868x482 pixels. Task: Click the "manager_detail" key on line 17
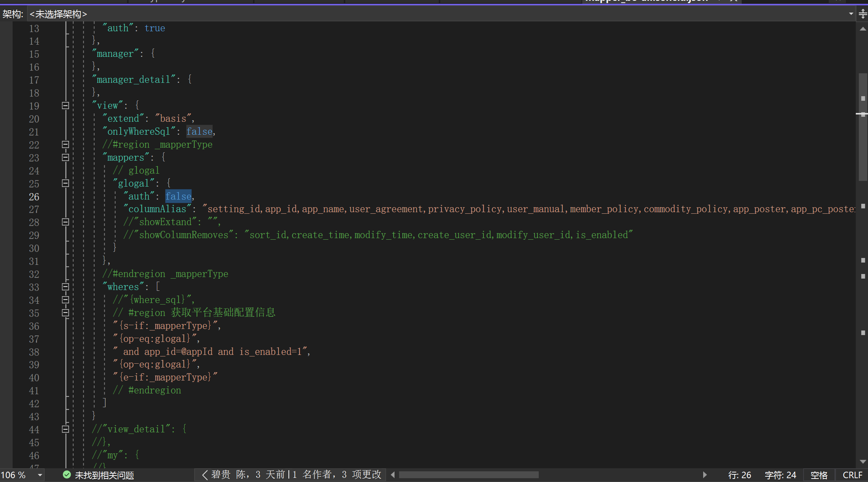point(134,80)
